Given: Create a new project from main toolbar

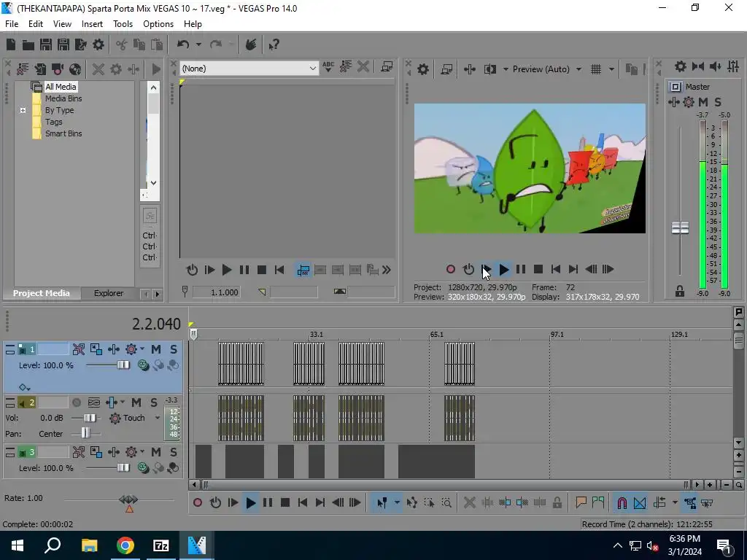Looking at the screenshot, I should [x=11, y=44].
